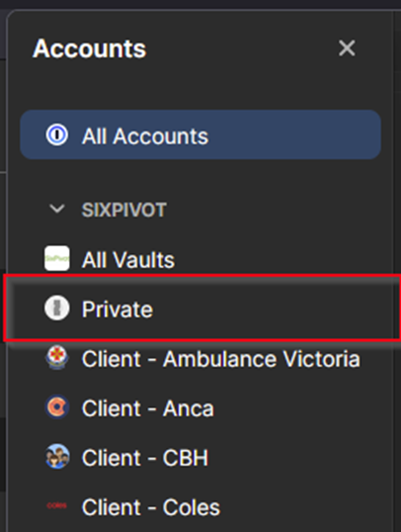Collapse the SIXPIVOT account section chevron
The height and width of the screenshot is (532, 401).
pos(57,209)
